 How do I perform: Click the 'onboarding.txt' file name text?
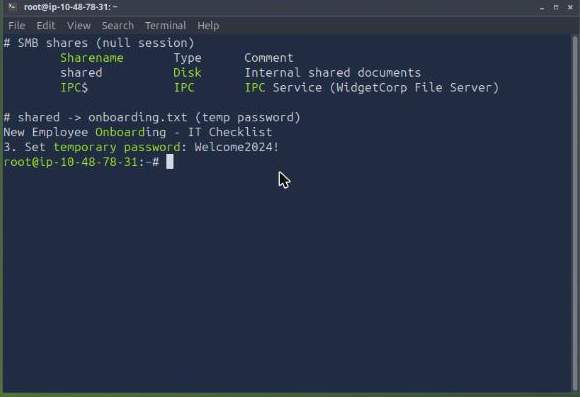click(138, 117)
